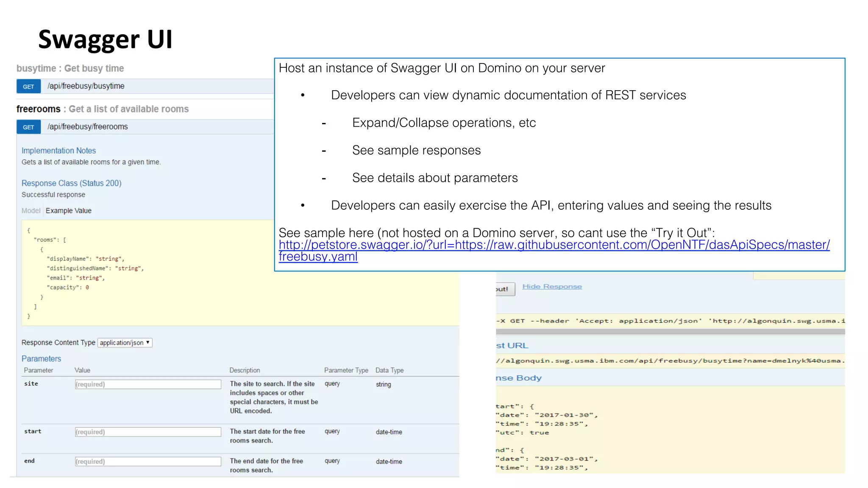The width and height of the screenshot is (868, 488).
Task: Click the 'Successful response' text
Action: [53, 194]
